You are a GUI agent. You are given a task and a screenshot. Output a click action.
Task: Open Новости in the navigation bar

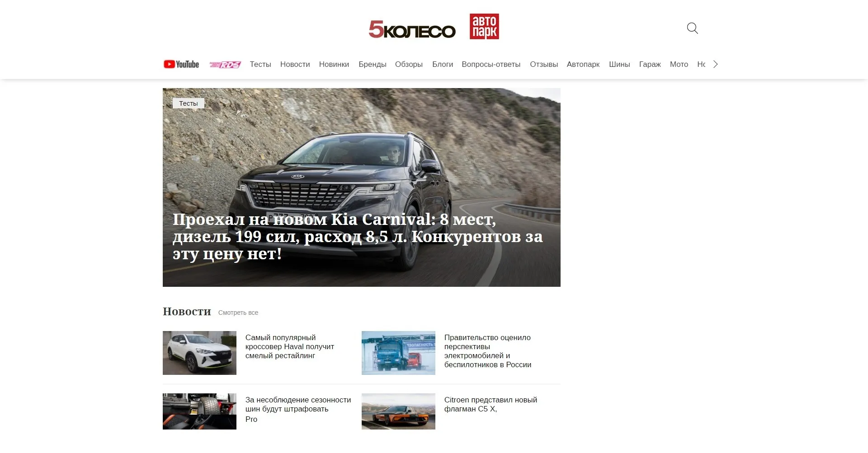click(x=295, y=64)
